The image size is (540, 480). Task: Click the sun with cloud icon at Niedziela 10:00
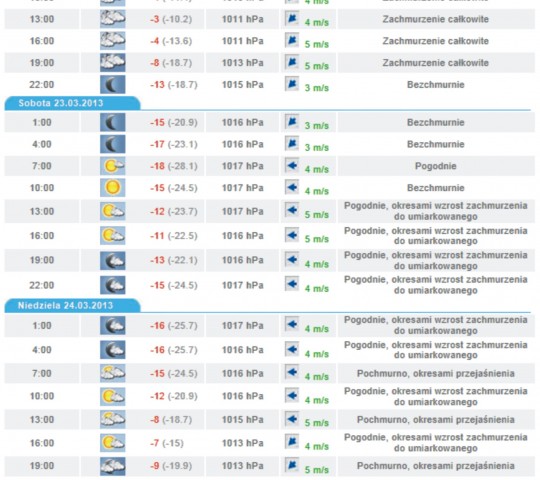[x=113, y=396]
